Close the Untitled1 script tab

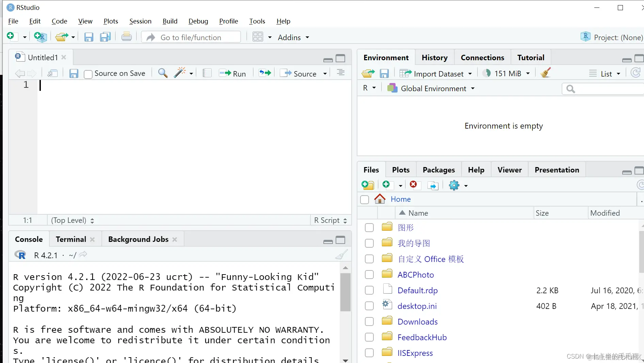click(64, 57)
